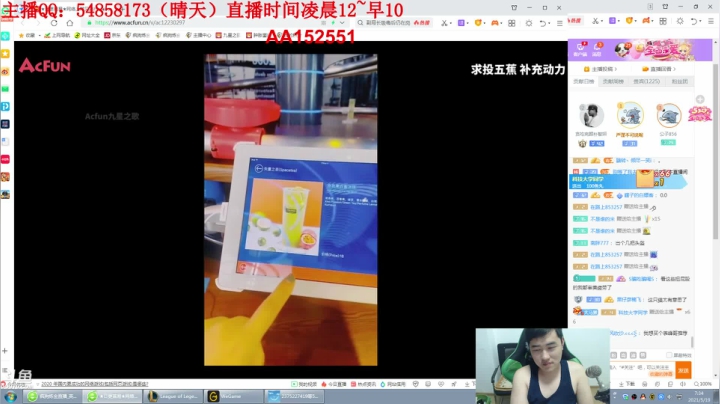
Task: Switch to the audience (1225) tab
Action: tap(647, 81)
